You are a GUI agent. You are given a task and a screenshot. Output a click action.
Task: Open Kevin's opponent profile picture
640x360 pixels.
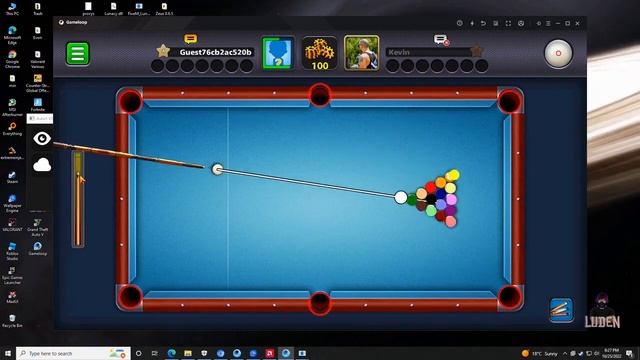pyautogui.click(x=362, y=53)
